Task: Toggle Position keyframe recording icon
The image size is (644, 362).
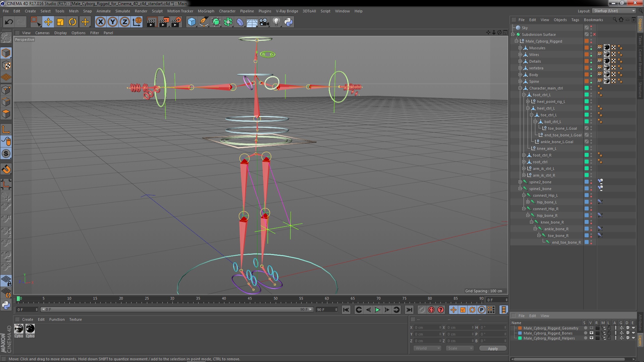Action: coord(453,310)
